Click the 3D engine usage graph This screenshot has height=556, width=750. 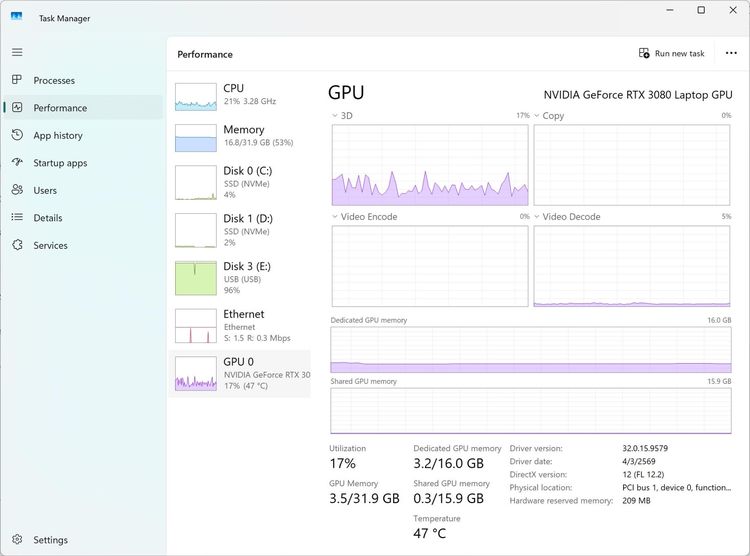pyautogui.click(x=430, y=165)
